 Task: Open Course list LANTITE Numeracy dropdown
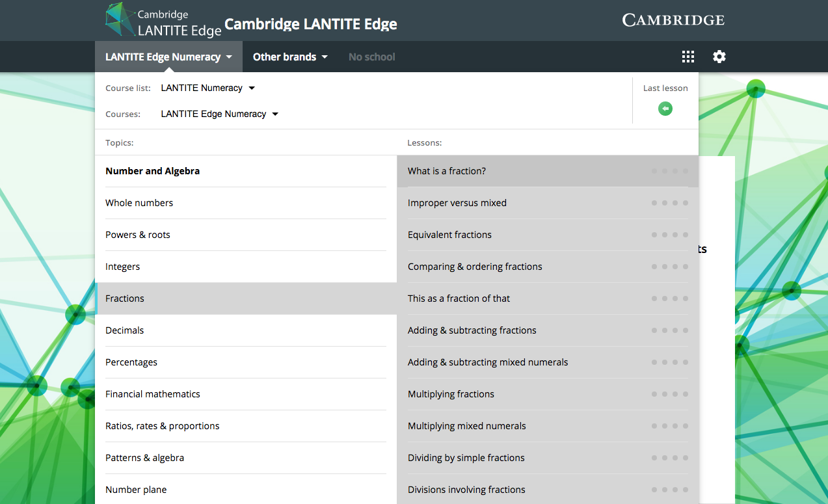(207, 88)
